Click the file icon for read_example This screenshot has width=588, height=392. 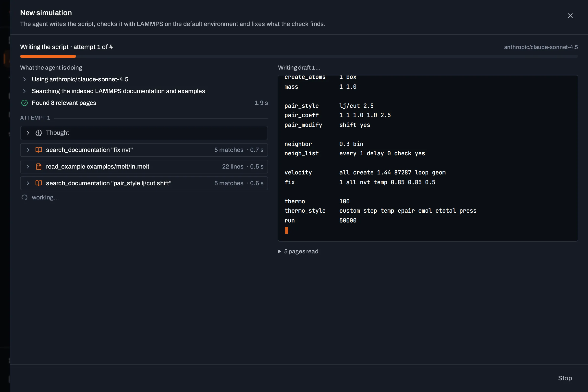[39, 167]
